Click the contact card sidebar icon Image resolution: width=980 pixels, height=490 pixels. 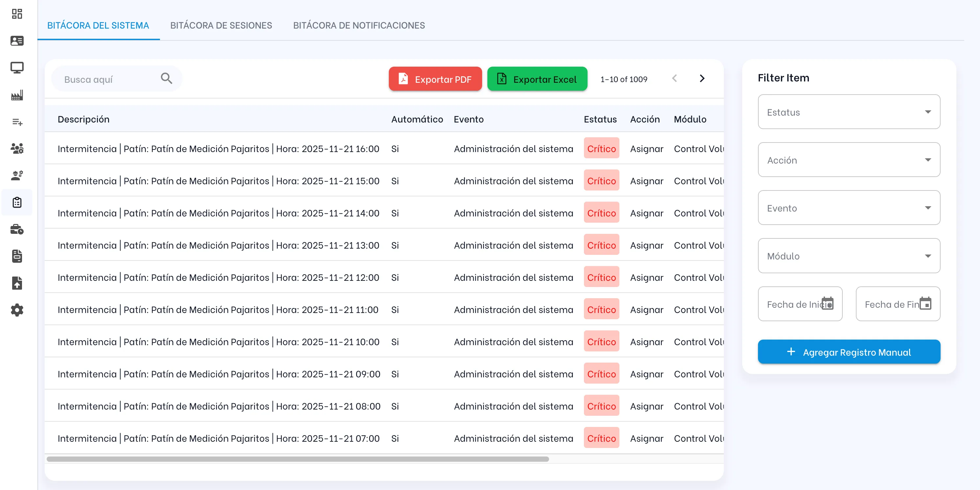[17, 41]
